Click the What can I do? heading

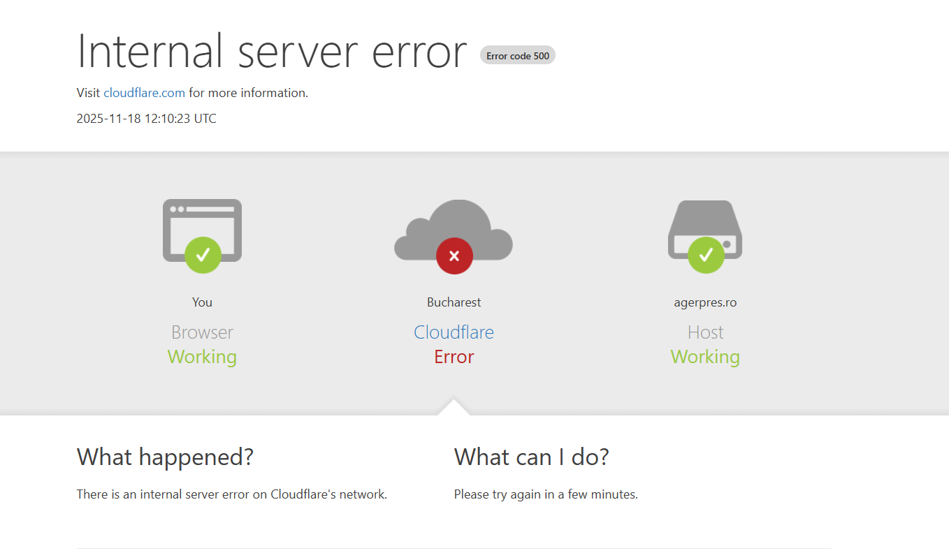[x=531, y=457]
